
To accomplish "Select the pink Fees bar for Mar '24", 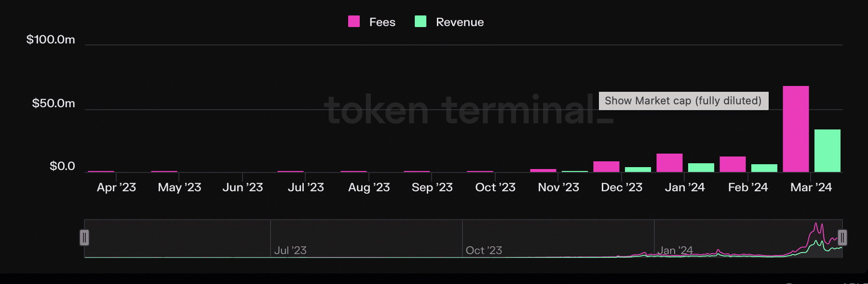I will click(796, 129).
